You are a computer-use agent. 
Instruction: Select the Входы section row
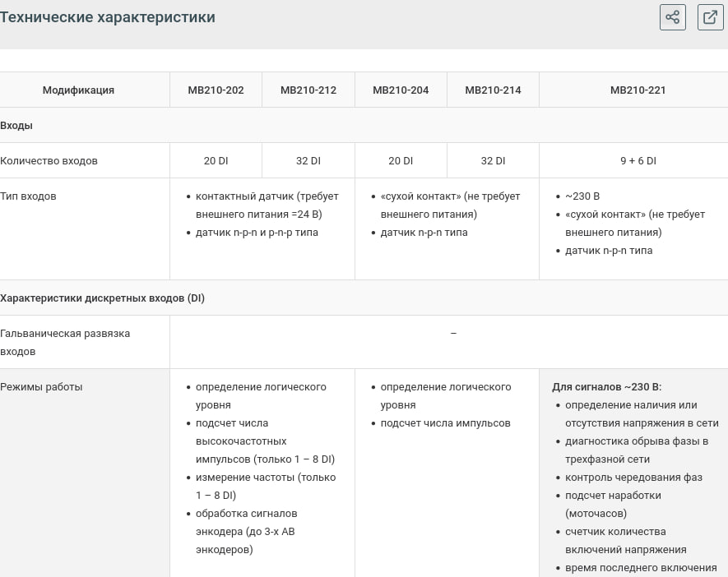coord(364,125)
